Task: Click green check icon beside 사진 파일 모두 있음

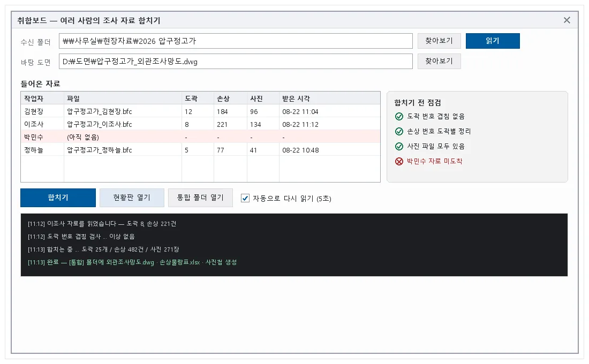Action: (x=399, y=147)
